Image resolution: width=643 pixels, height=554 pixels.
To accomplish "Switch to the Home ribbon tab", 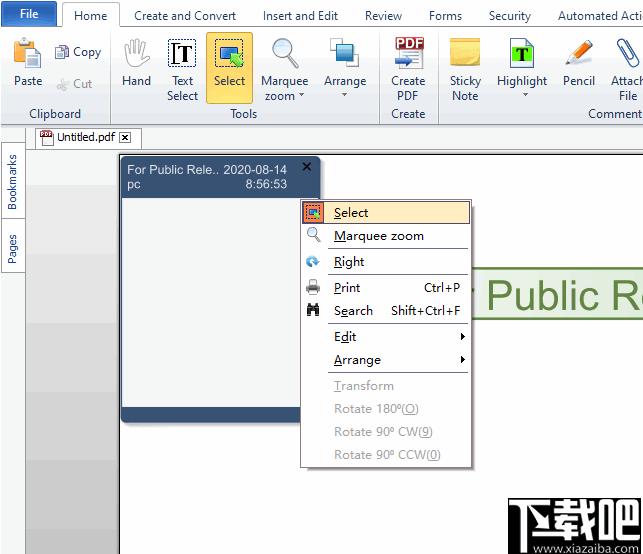I will coord(91,16).
